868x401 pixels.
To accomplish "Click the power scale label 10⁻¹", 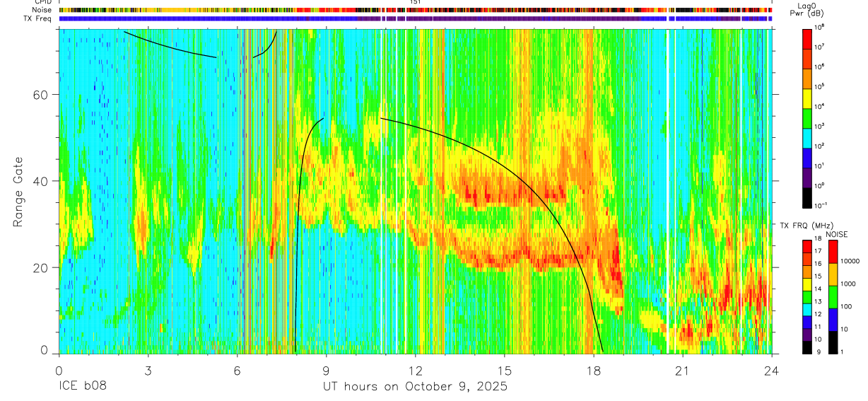I will 821,205.
